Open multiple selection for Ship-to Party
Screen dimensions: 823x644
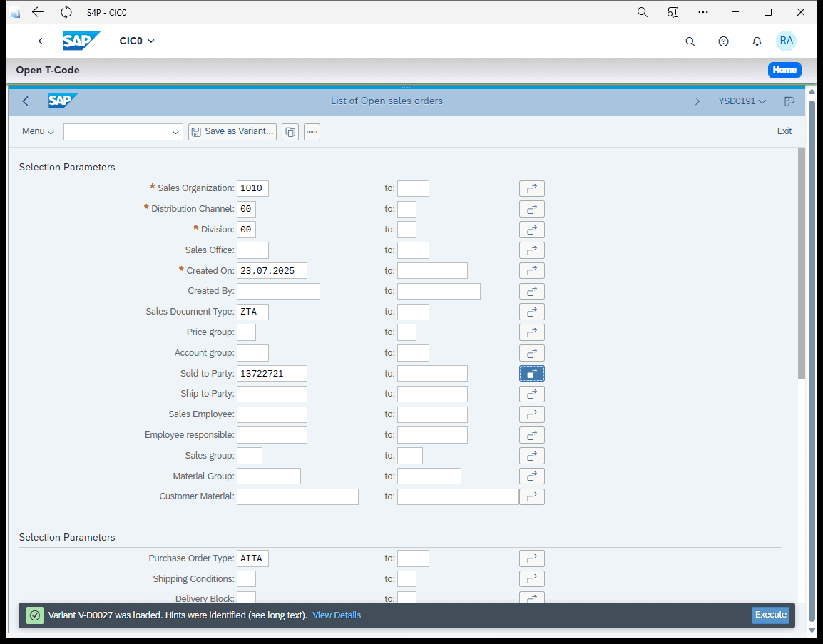[x=532, y=394]
